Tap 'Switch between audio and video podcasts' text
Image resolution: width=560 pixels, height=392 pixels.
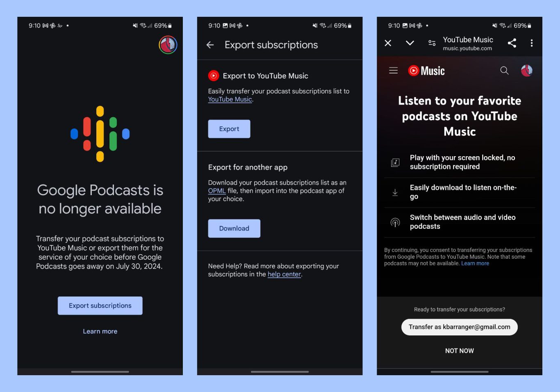click(x=463, y=222)
